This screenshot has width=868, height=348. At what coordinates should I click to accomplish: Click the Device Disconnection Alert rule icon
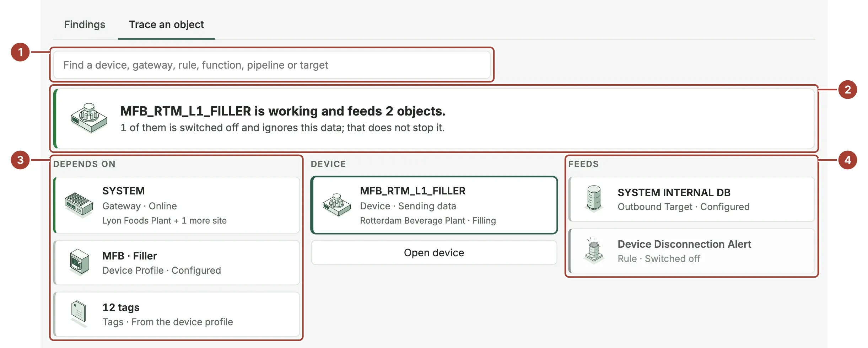pyautogui.click(x=594, y=251)
